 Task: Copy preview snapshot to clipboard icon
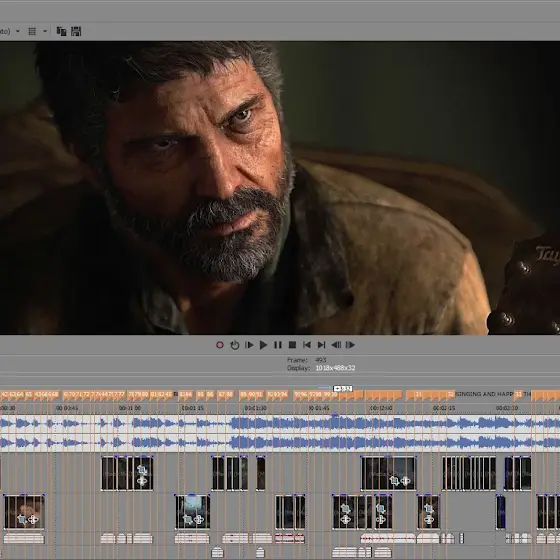pos(61,31)
